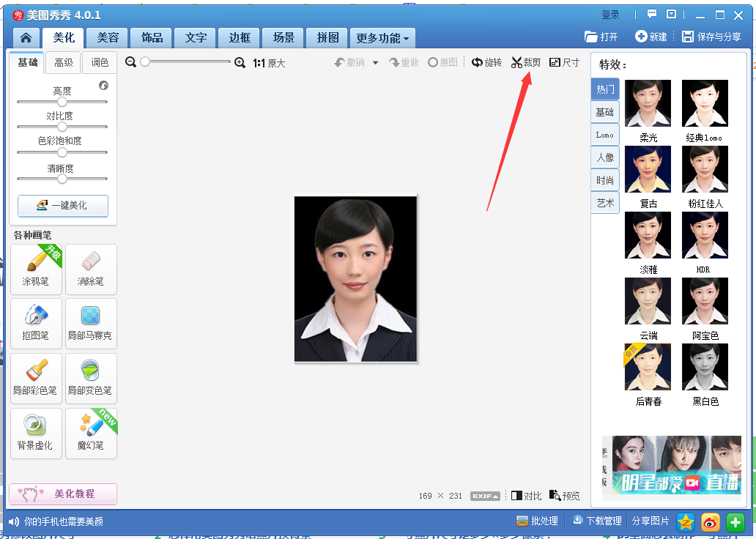The image size is (756, 539).
Task: Switch to the 边框 tab
Action: pos(240,37)
